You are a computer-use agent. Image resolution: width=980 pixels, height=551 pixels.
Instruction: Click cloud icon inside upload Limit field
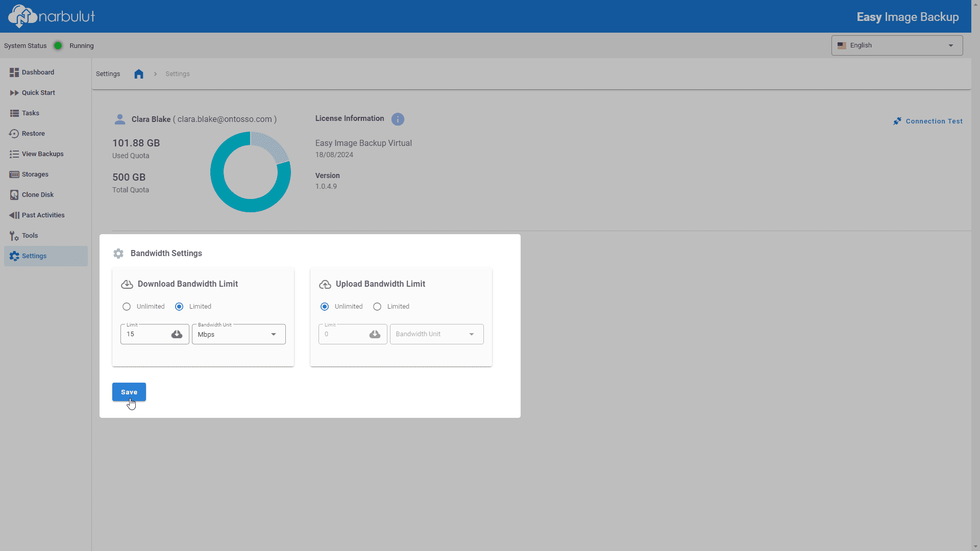pyautogui.click(x=375, y=334)
